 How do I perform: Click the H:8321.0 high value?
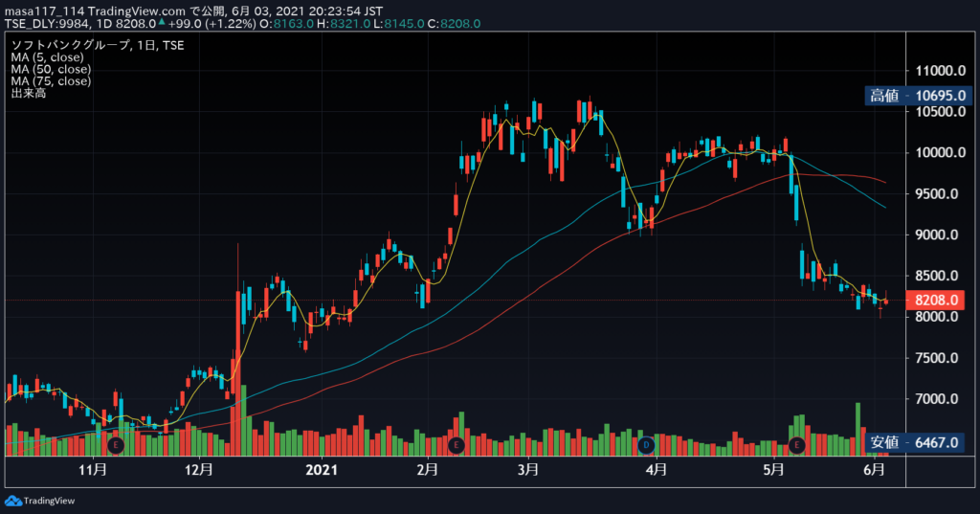pyautogui.click(x=344, y=24)
